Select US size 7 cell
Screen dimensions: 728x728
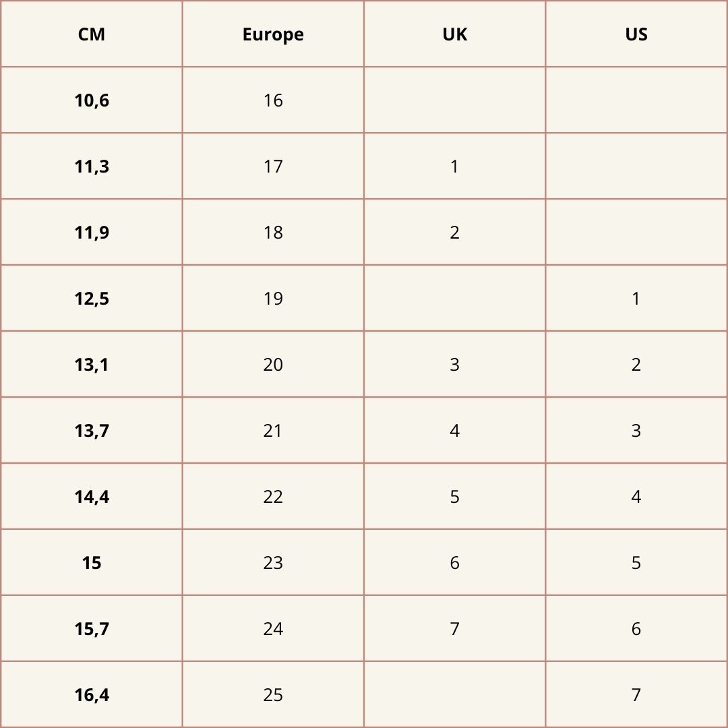(636, 695)
